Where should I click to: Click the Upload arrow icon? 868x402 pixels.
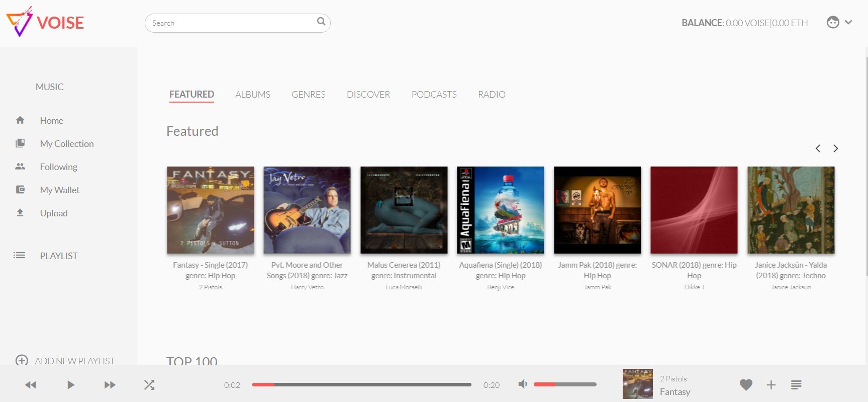(x=20, y=213)
